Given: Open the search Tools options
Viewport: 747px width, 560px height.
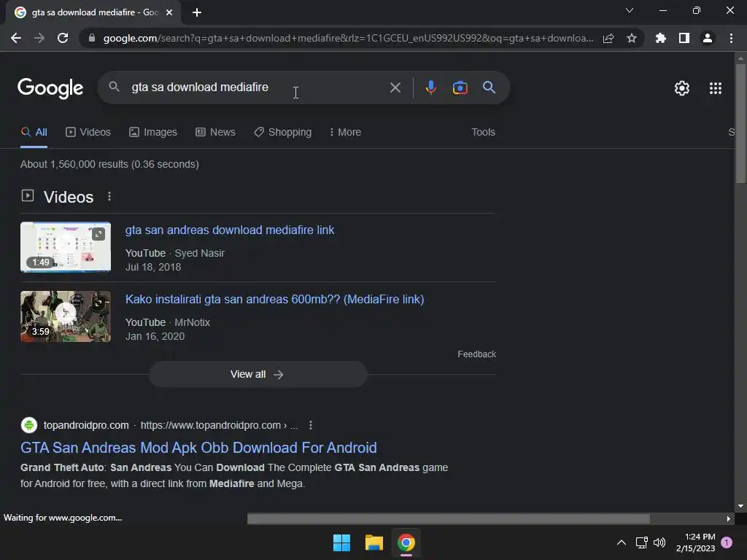Looking at the screenshot, I should tap(483, 133).
